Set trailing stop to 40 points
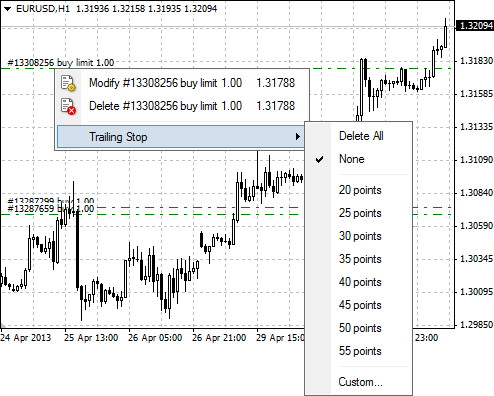This screenshot has height=396, width=494. (359, 282)
